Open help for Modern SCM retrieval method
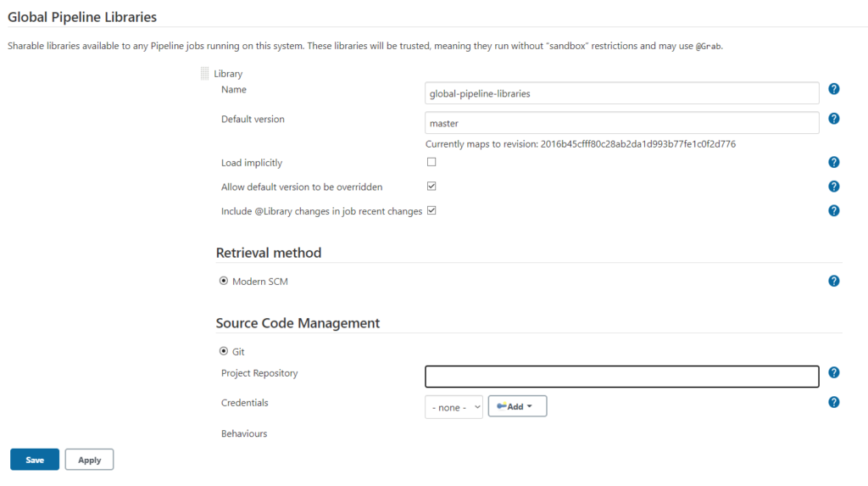The image size is (868, 486). coord(833,281)
